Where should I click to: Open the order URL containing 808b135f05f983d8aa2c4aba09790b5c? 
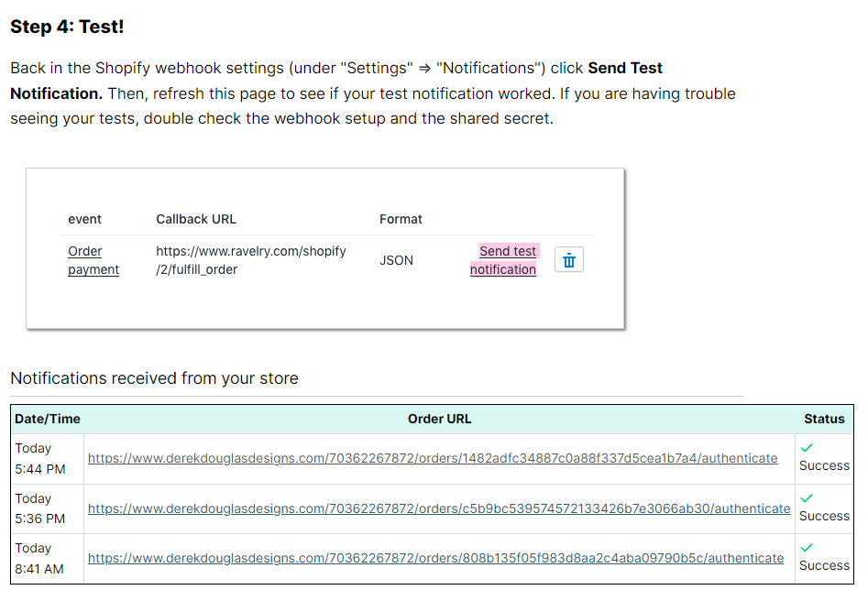[x=435, y=558]
